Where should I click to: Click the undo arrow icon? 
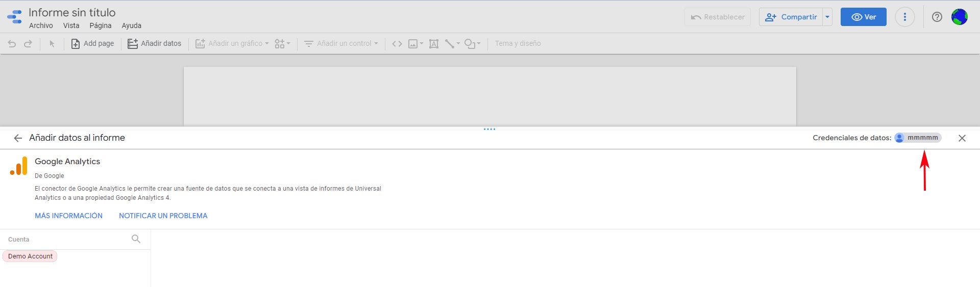tap(12, 44)
